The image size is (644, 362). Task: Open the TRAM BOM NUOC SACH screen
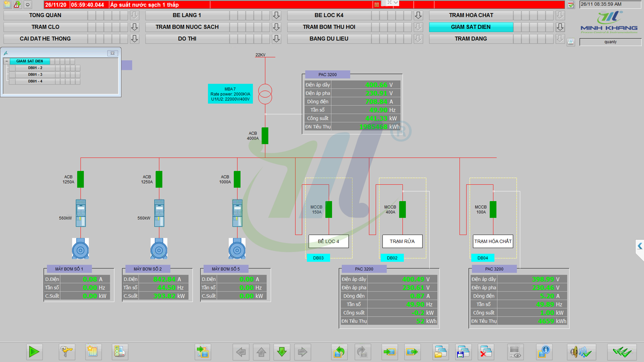click(187, 27)
